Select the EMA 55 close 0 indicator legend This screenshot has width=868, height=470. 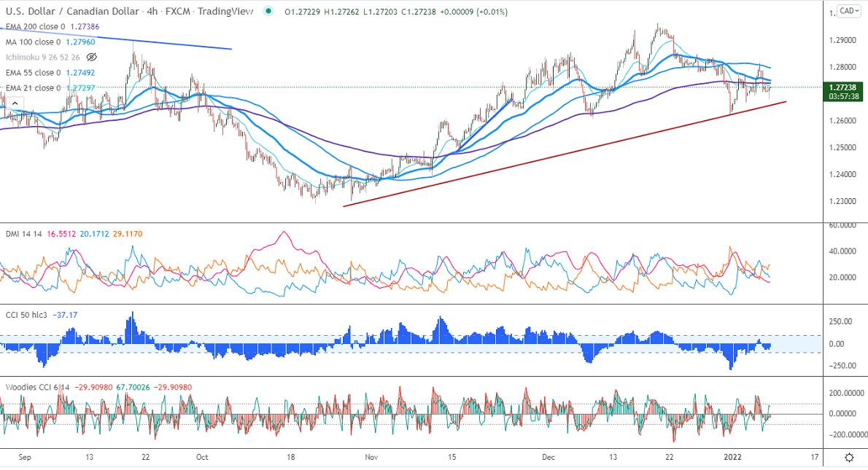tap(34, 73)
